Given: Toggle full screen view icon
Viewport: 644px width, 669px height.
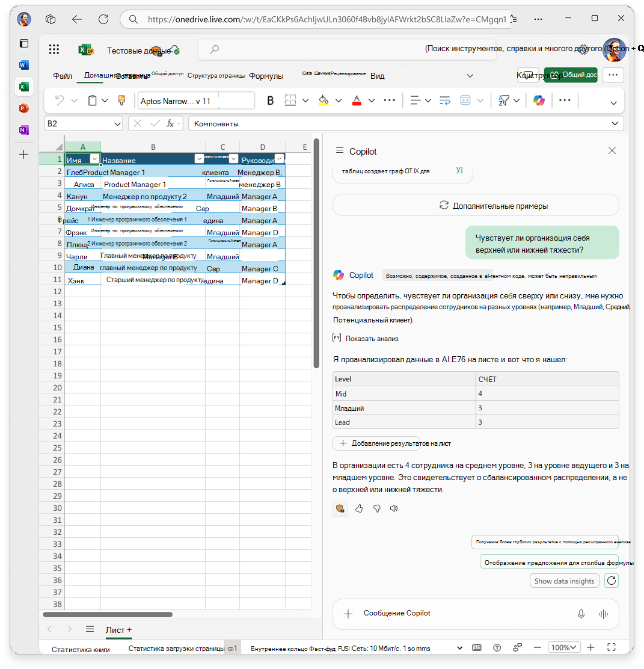Looking at the screenshot, I should 611,648.
